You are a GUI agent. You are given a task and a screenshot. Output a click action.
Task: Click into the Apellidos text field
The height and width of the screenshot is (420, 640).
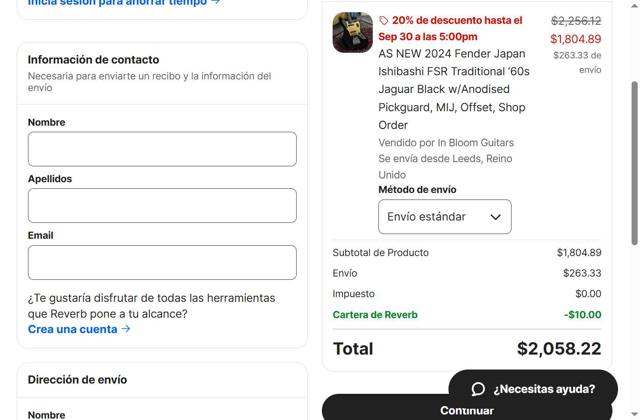point(162,205)
